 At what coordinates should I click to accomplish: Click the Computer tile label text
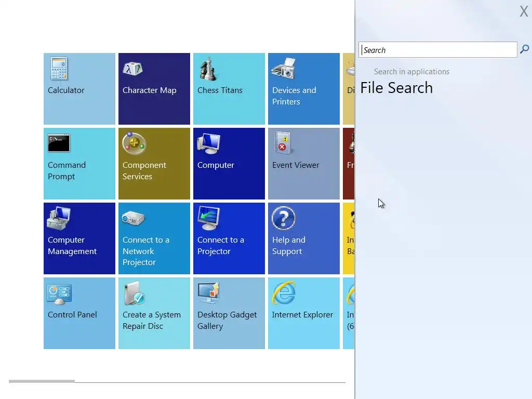click(x=216, y=165)
